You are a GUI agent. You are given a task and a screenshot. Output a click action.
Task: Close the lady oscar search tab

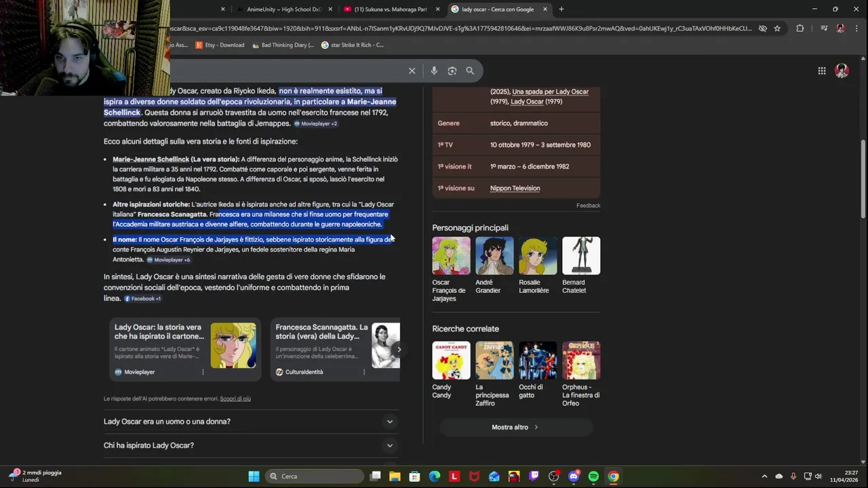tap(545, 9)
